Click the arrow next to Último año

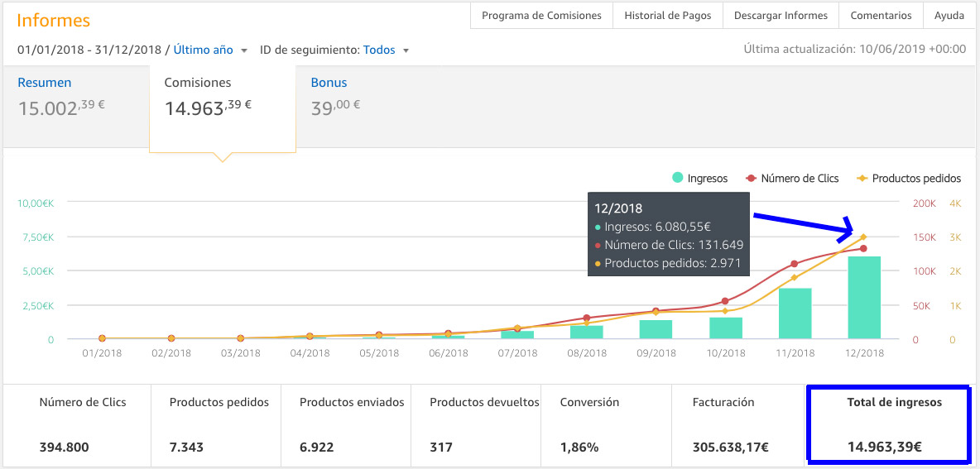[x=243, y=50]
